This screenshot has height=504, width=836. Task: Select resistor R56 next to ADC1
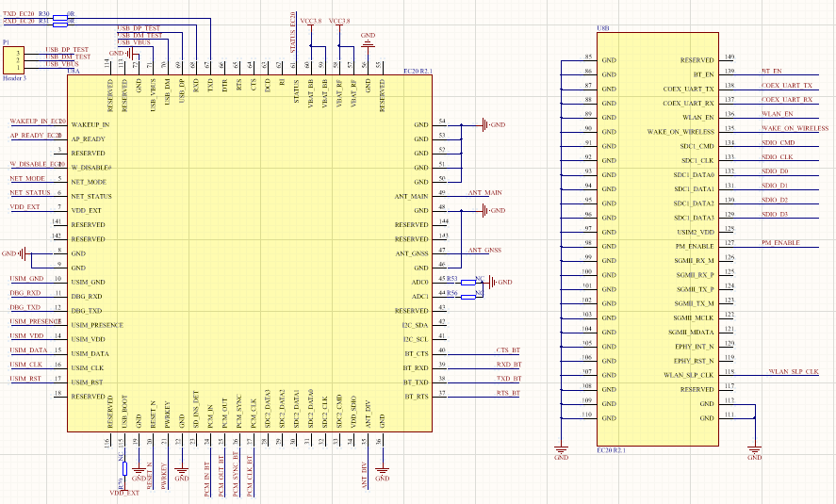[x=480, y=295]
